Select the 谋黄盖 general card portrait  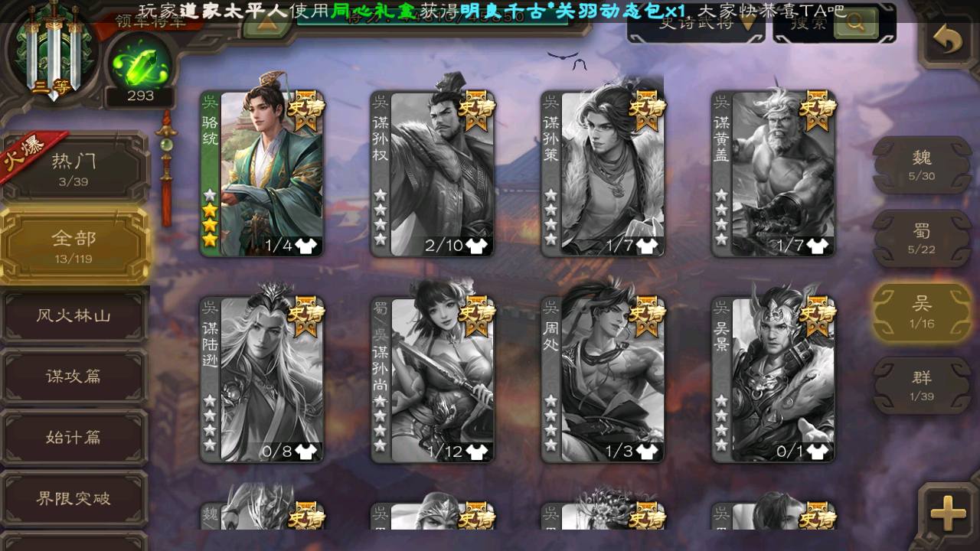[774, 173]
